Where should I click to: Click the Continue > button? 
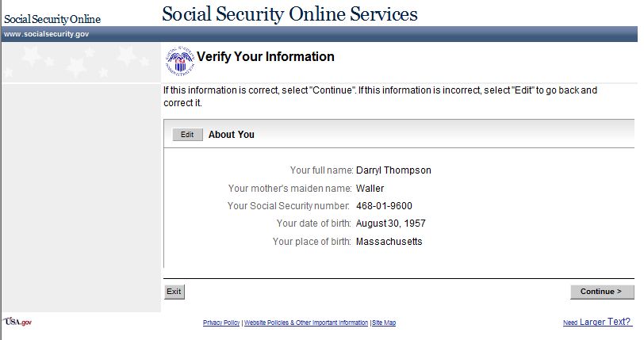(x=601, y=292)
